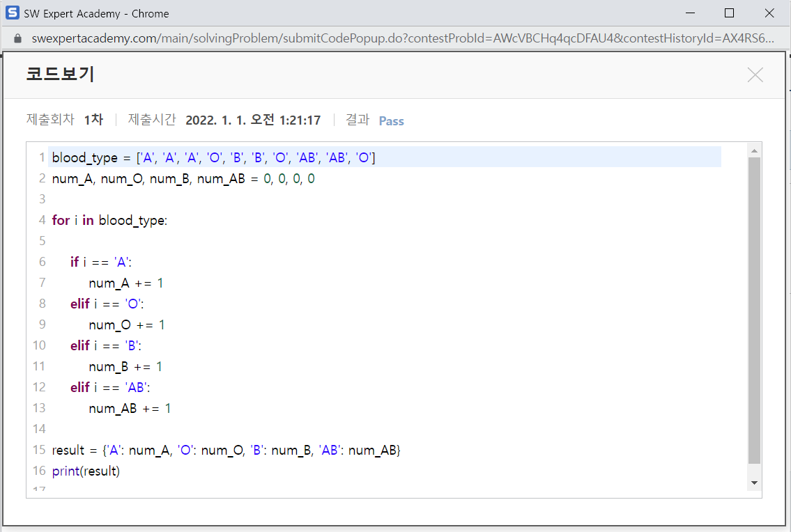Click the vertical scrollbar thumb of code viewer

tap(754, 310)
